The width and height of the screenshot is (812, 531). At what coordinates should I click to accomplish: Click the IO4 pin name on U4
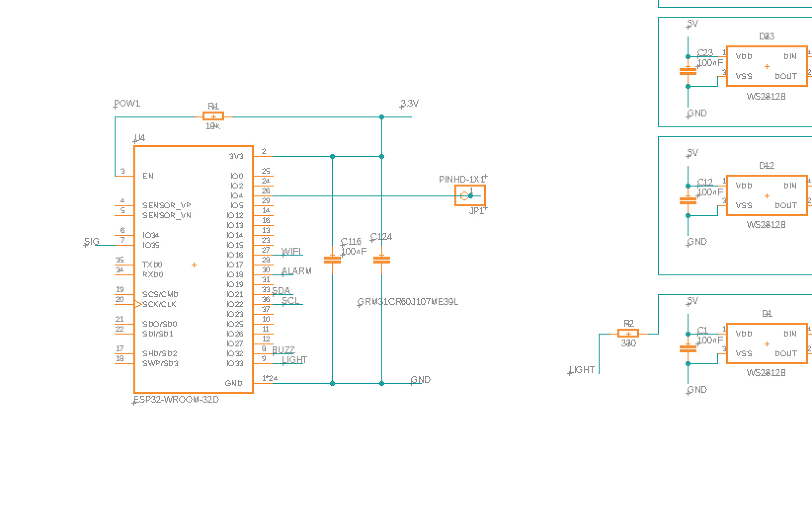[x=237, y=196]
